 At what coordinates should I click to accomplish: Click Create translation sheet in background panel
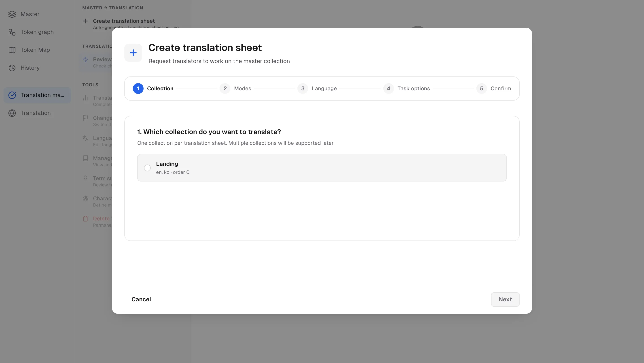pyautogui.click(x=124, y=21)
